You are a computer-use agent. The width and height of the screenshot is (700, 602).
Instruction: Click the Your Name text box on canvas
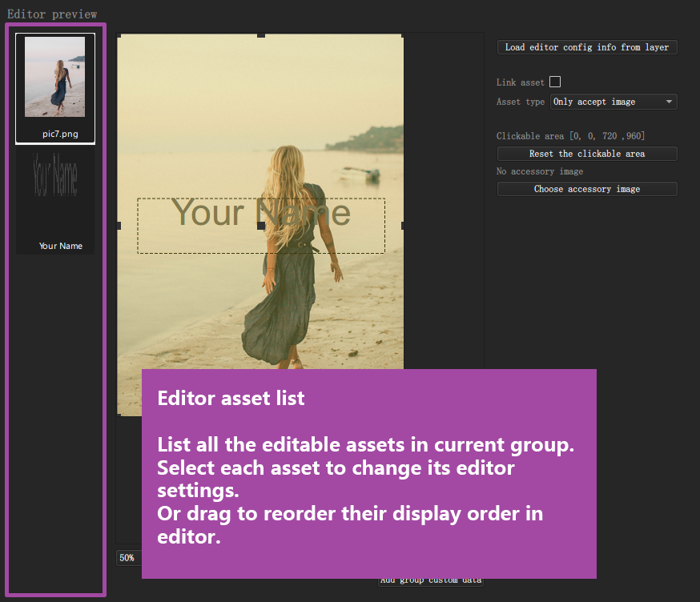pyautogui.click(x=261, y=226)
